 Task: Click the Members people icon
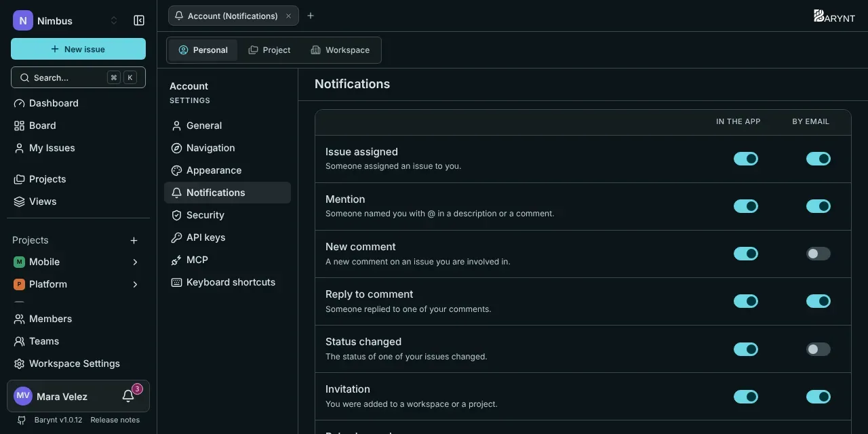[x=19, y=319]
